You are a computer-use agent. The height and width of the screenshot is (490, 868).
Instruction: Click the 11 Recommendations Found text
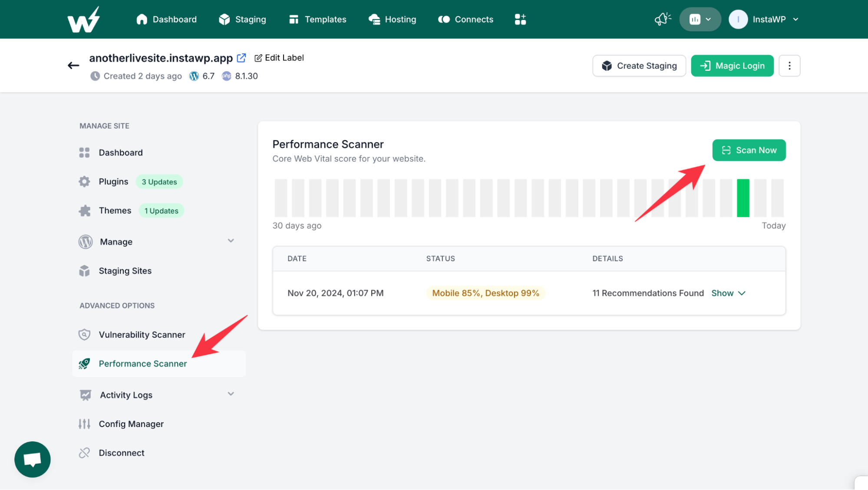click(x=648, y=293)
